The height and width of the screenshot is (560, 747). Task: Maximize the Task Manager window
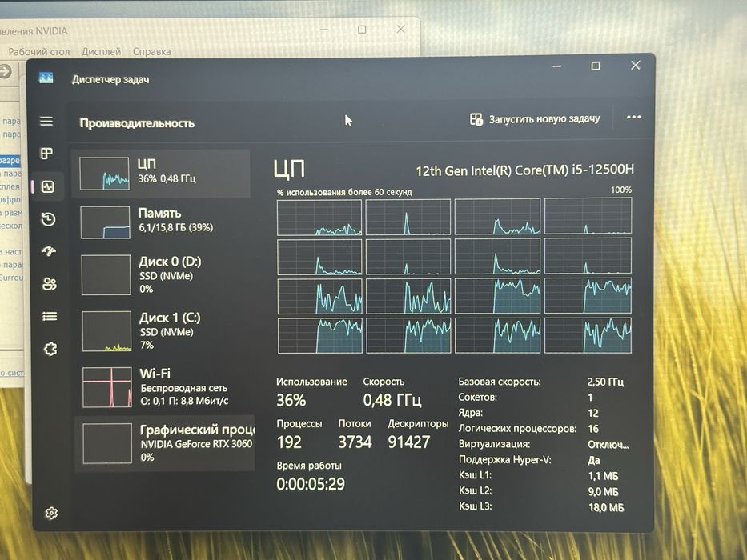pos(596,66)
